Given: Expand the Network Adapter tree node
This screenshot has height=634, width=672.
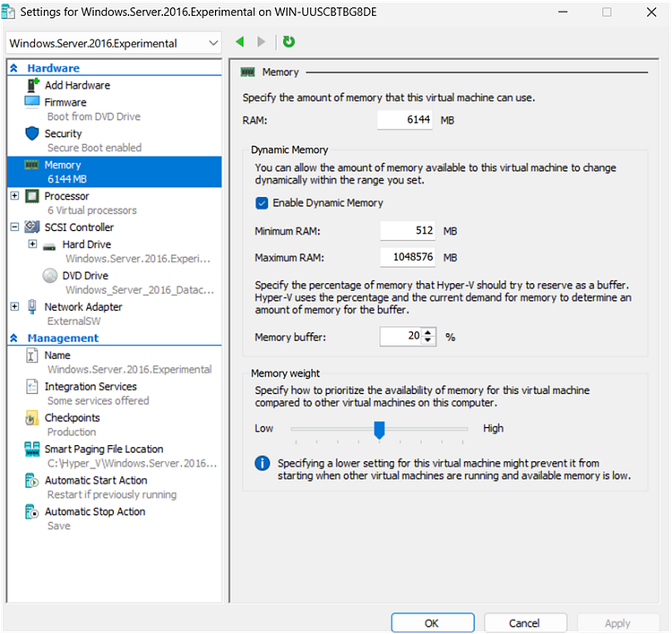Looking at the screenshot, I should tap(14, 307).
